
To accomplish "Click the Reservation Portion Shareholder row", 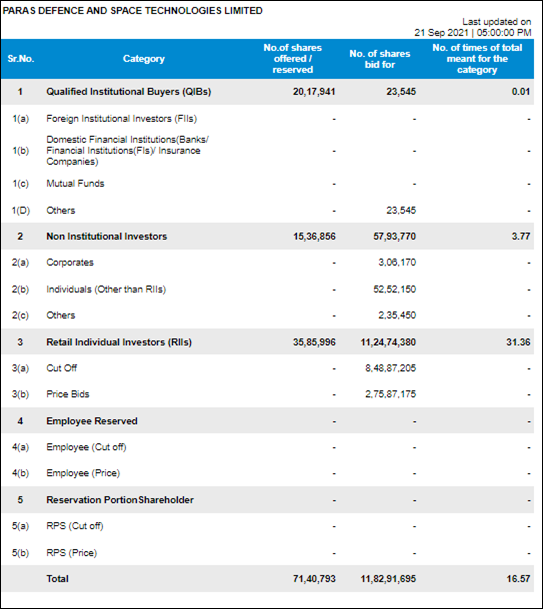I will [x=268, y=499].
